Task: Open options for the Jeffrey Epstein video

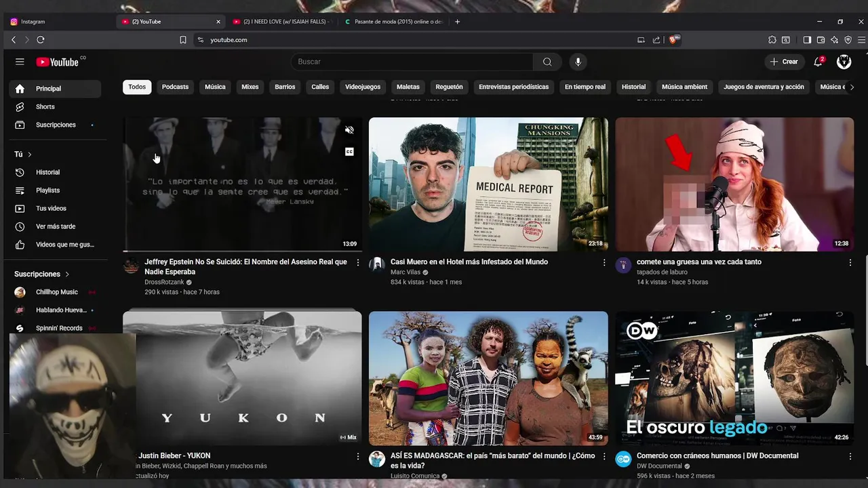Action: pyautogui.click(x=358, y=262)
